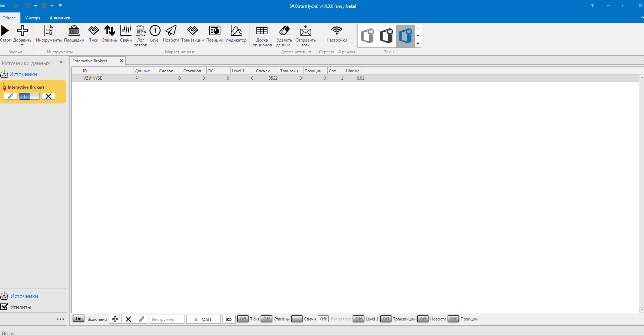Expand the Добавить dropdown arrow
Screen dimensions: 644x335
tap(22, 45)
